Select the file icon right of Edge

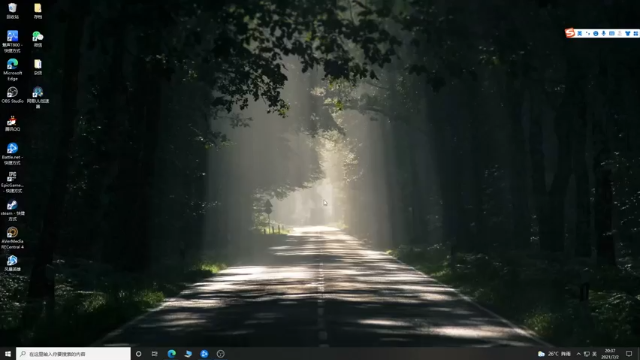(38, 67)
